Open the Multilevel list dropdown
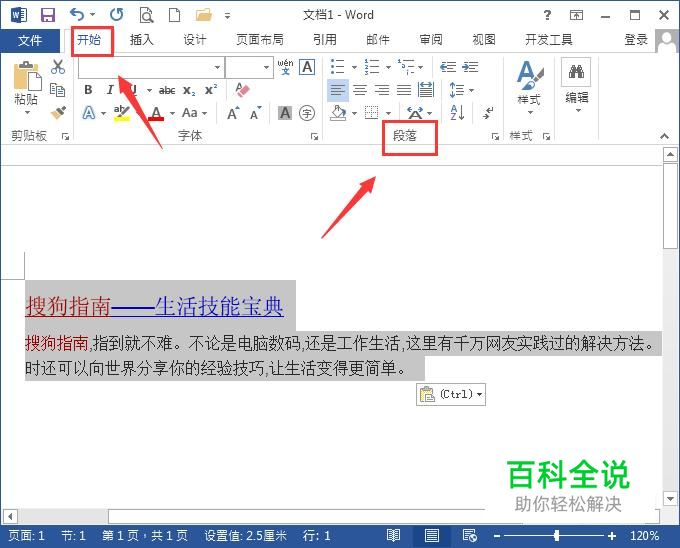The image size is (680, 548). [x=421, y=67]
